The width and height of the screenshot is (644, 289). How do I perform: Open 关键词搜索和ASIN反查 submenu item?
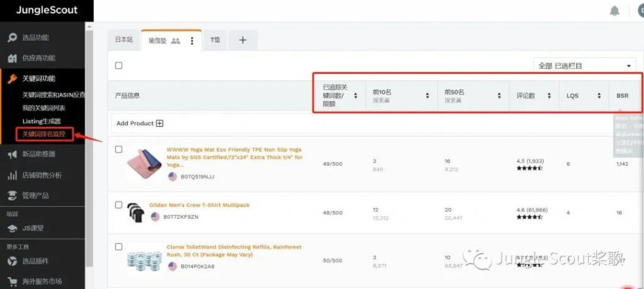[53, 95]
